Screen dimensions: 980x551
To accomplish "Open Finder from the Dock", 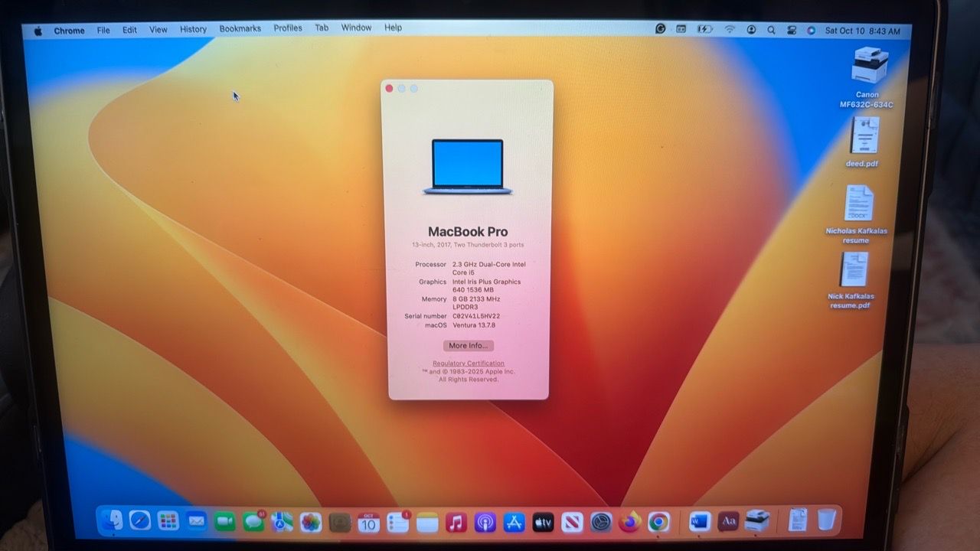I will (112, 521).
